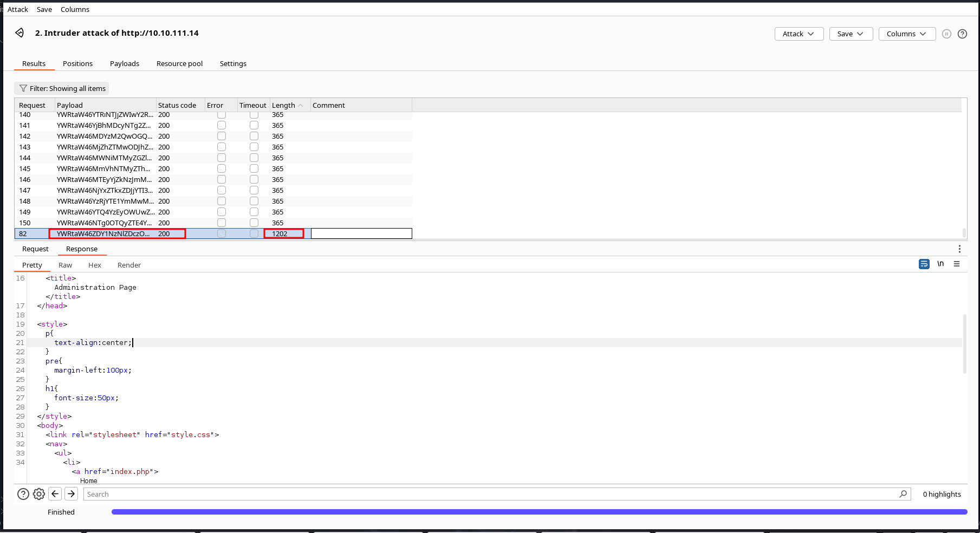Open help via top-right question mark icon

pos(962,34)
